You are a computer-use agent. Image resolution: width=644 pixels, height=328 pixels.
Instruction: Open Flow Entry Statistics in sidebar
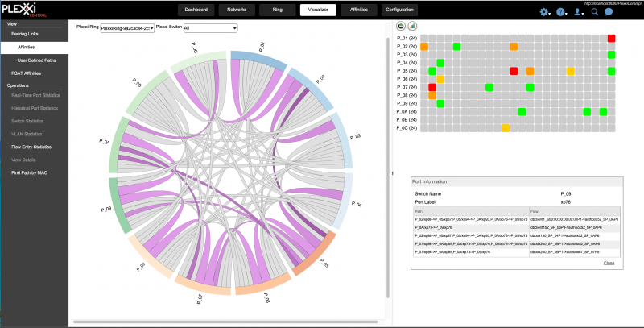31,147
